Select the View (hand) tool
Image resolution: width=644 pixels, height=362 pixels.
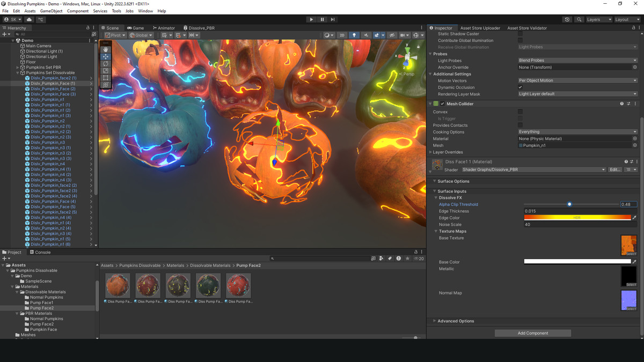point(105,49)
